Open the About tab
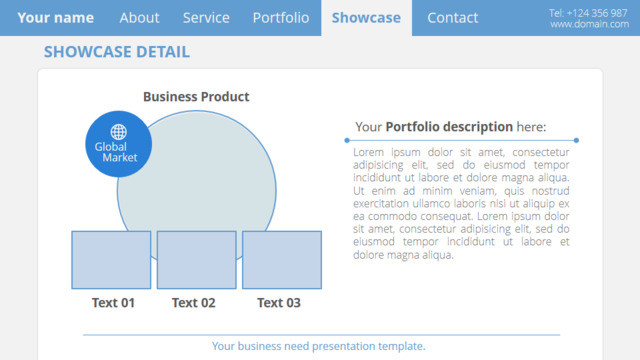This screenshot has width=640, height=360. click(x=139, y=18)
